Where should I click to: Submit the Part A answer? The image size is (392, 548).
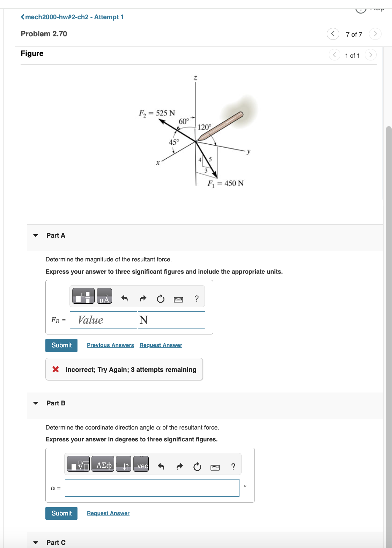pos(61,345)
